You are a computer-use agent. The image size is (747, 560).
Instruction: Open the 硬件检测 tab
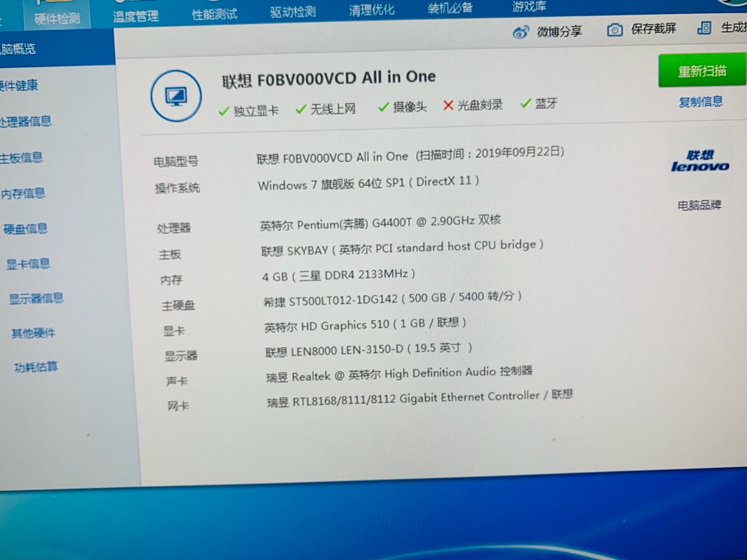coord(57,18)
